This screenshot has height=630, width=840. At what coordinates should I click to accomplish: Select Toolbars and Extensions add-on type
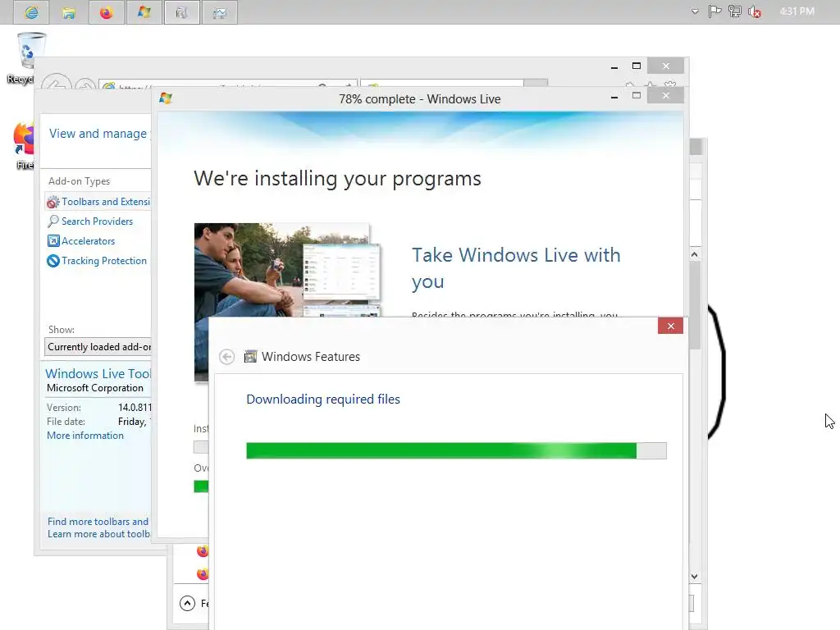[x=98, y=202]
